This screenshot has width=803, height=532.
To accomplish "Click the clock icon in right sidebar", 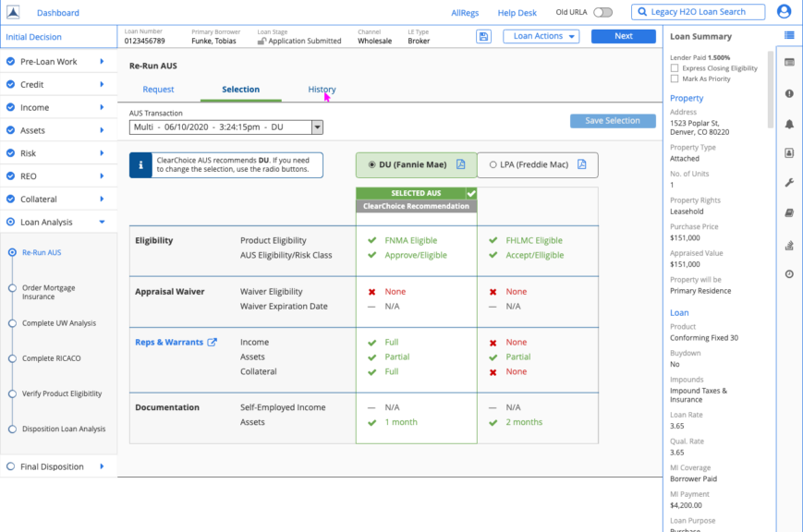I will [789, 274].
